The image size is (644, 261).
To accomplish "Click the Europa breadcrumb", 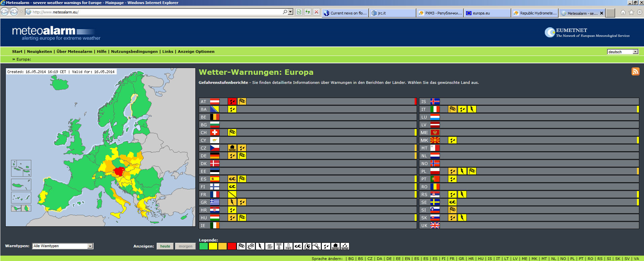I will pyautogui.click(x=24, y=59).
